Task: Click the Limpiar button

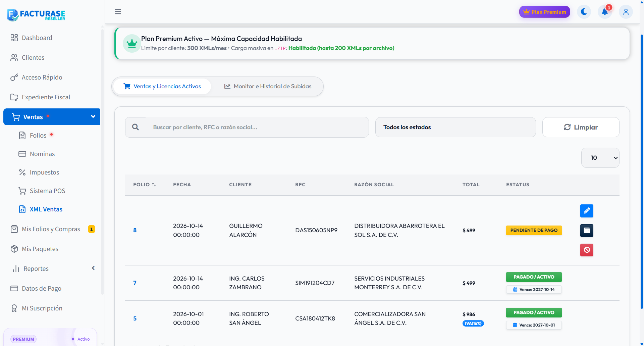Action: point(581,127)
